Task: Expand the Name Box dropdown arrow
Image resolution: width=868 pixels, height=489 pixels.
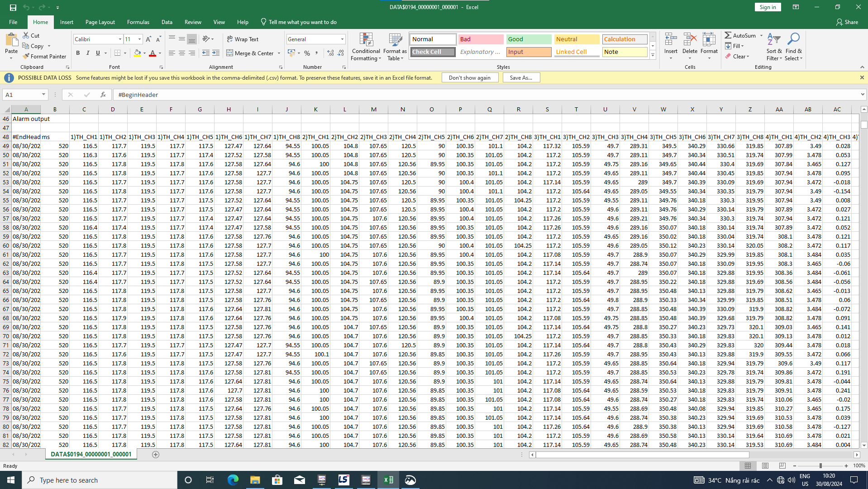Action: [43, 95]
